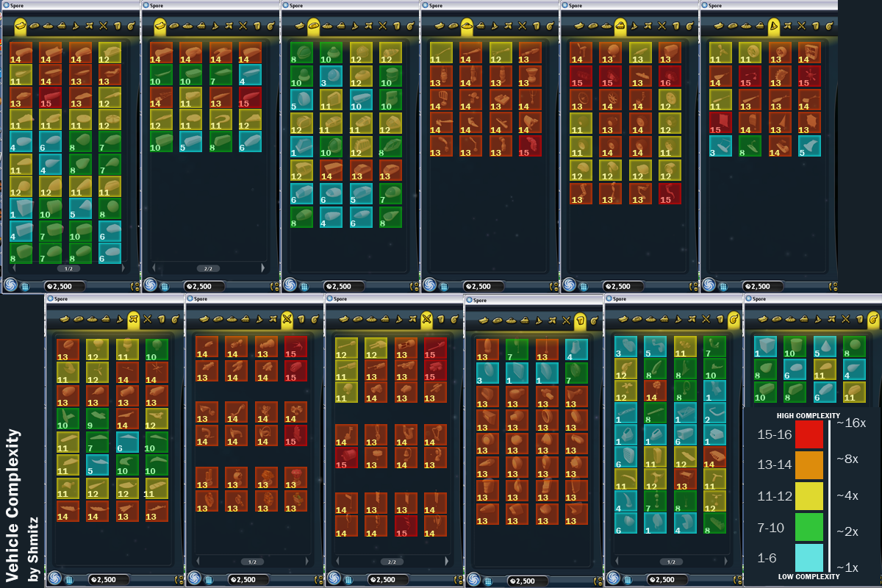Click Spore swirl button in the disc-tab window

(x=290, y=284)
